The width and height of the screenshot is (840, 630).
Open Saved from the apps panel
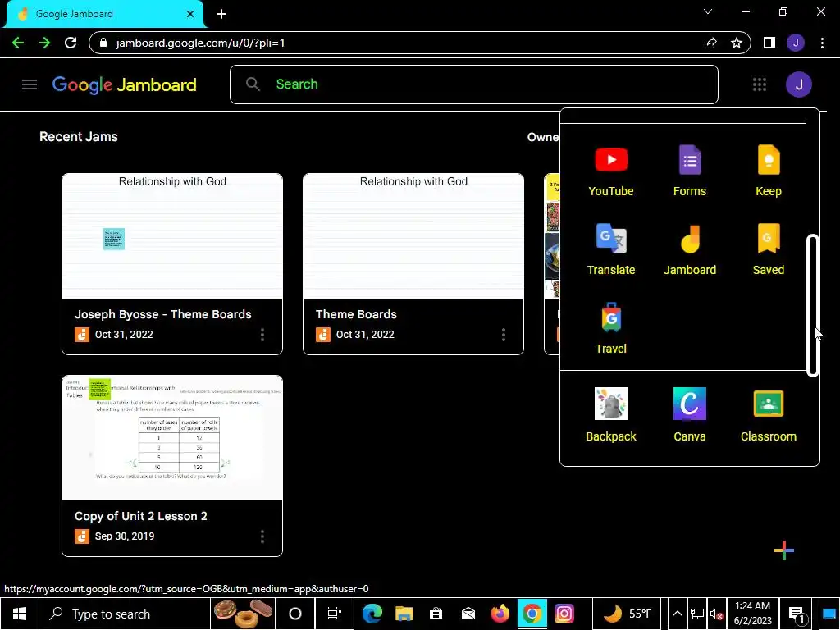click(x=768, y=250)
